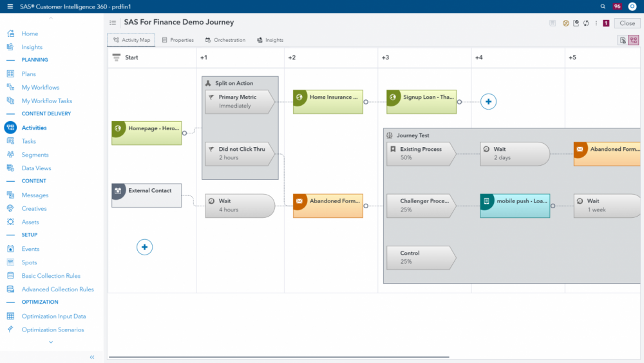Viewport: 644px width, 363px height.
Task: Open Insights in the left sidebar
Action: click(32, 47)
